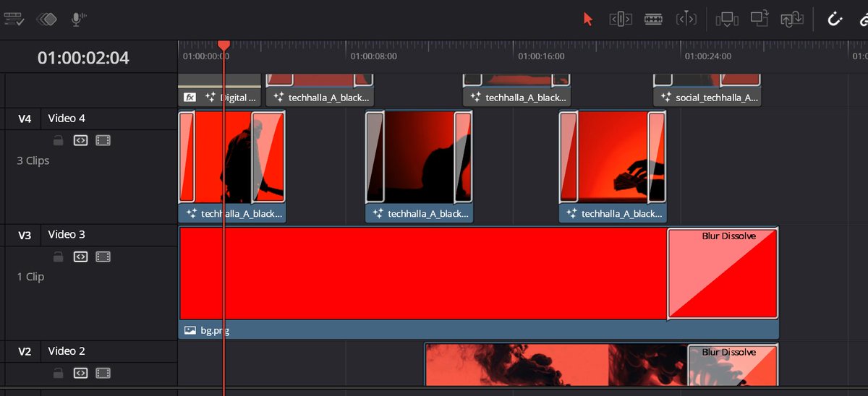Click the image icon beside bg.png
Viewport: 868px width, 396px height.
pos(190,330)
